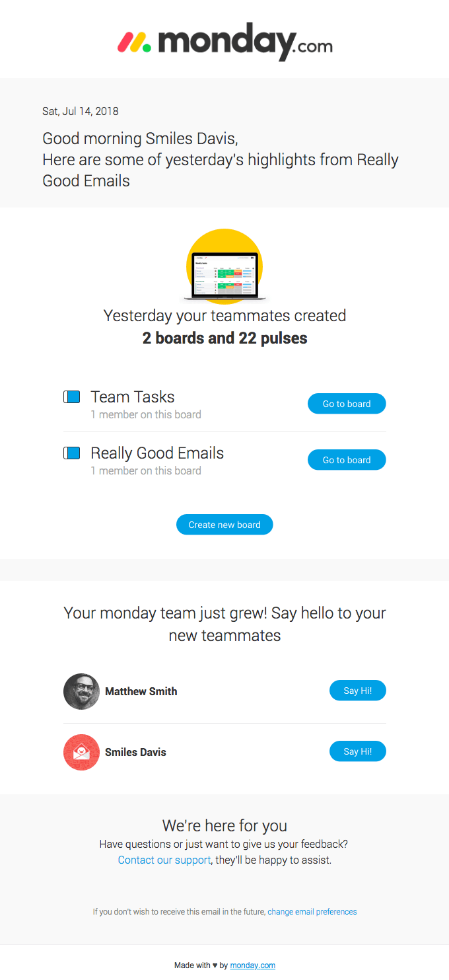Select the Smiles Davis teammate name
Screen dimensions: 449x980
[x=135, y=752]
